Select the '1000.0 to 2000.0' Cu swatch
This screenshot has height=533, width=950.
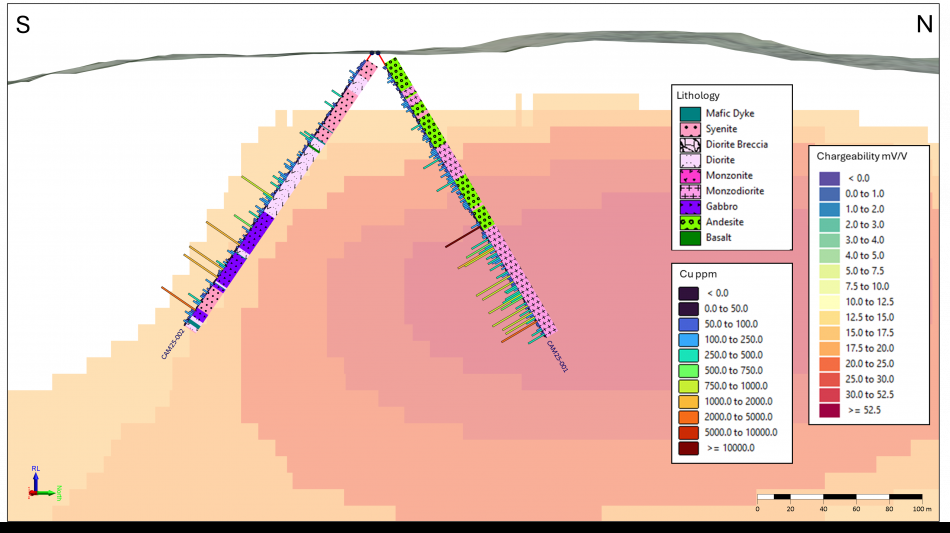688,401
